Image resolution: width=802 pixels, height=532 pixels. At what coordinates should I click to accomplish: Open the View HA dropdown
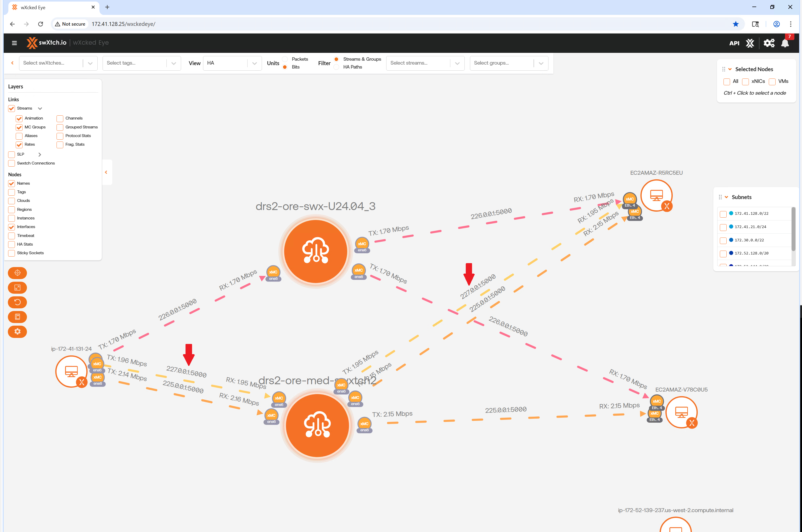pos(232,63)
